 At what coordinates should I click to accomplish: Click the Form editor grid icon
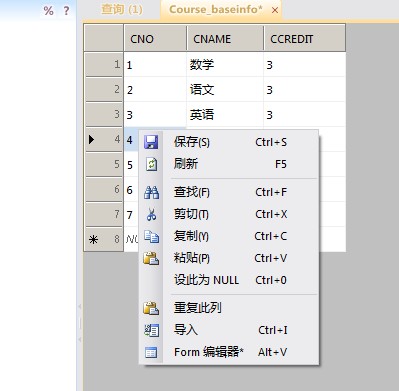[x=151, y=352]
